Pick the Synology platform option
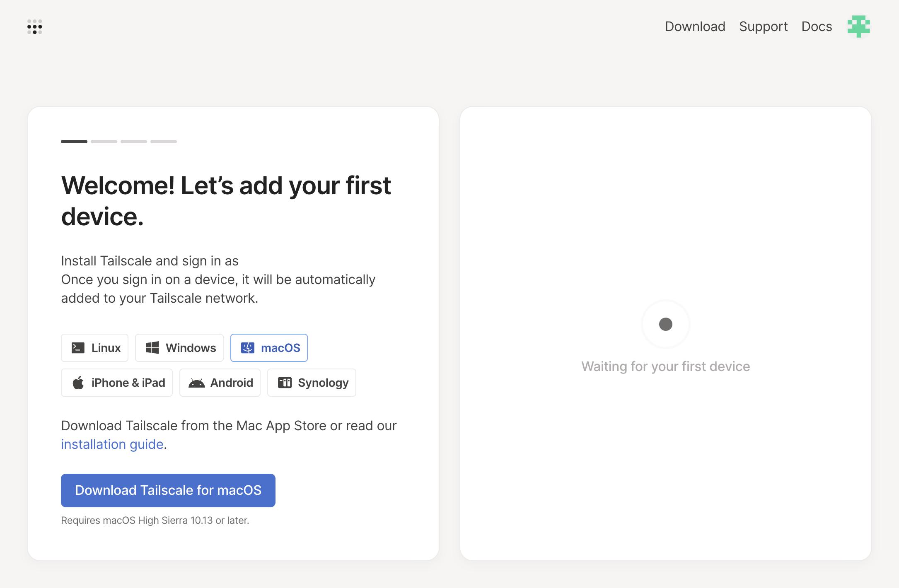 [x=312, y=383]
